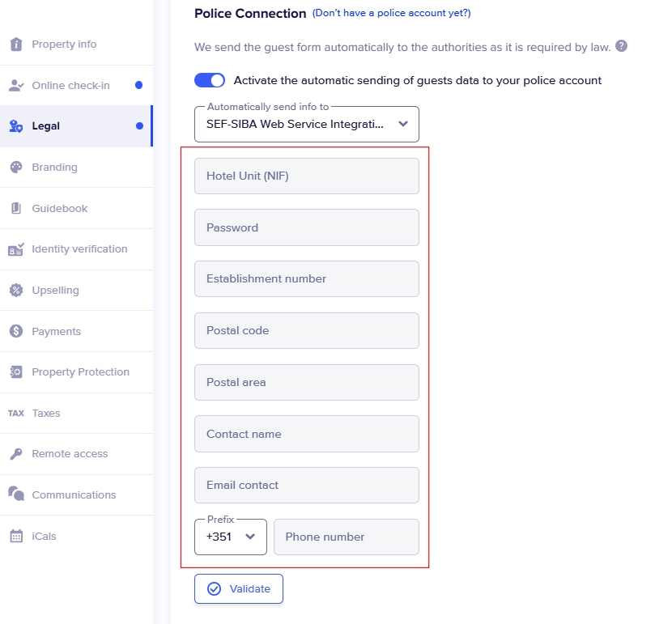Click into the Email contact field
The height and width of the screenshot is (624, 672).
306,485
